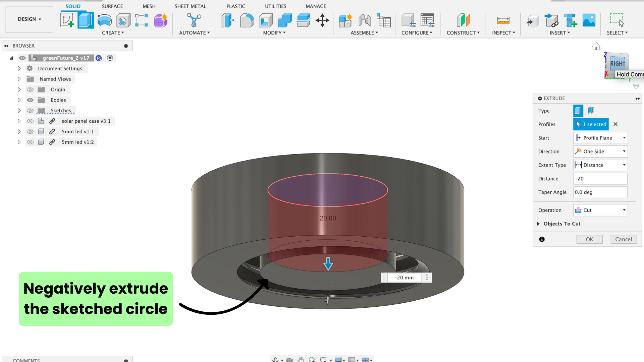Activate greenFuture_2 v17 component radio button
The image size is (644, 362).
(x=110, y=58)
